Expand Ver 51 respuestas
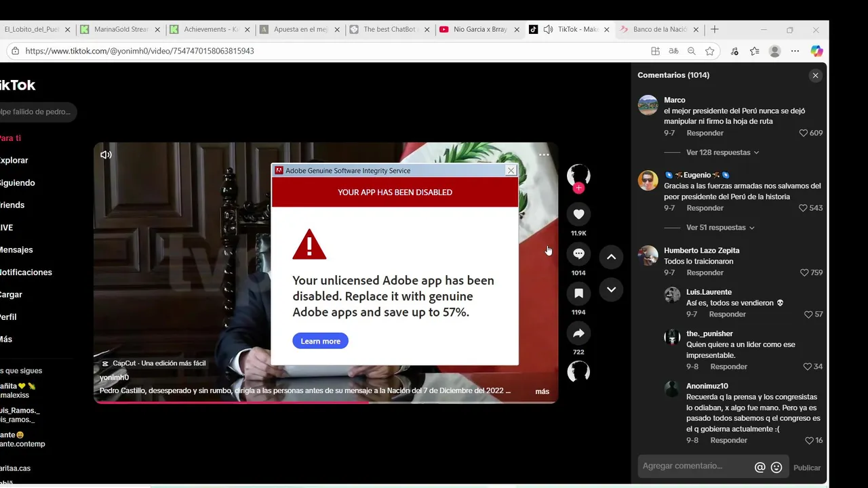The width and height of the screenshot is (868, 488). tap(720, 228)
